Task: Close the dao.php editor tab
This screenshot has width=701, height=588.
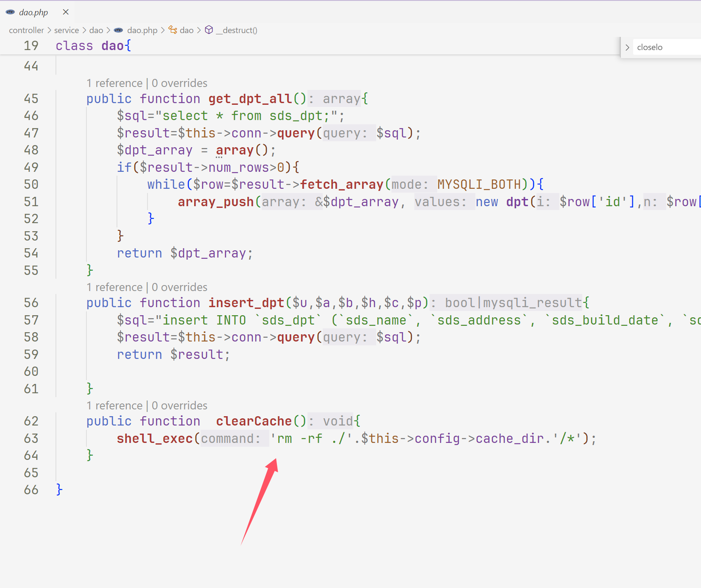Action: pos(66,12)
